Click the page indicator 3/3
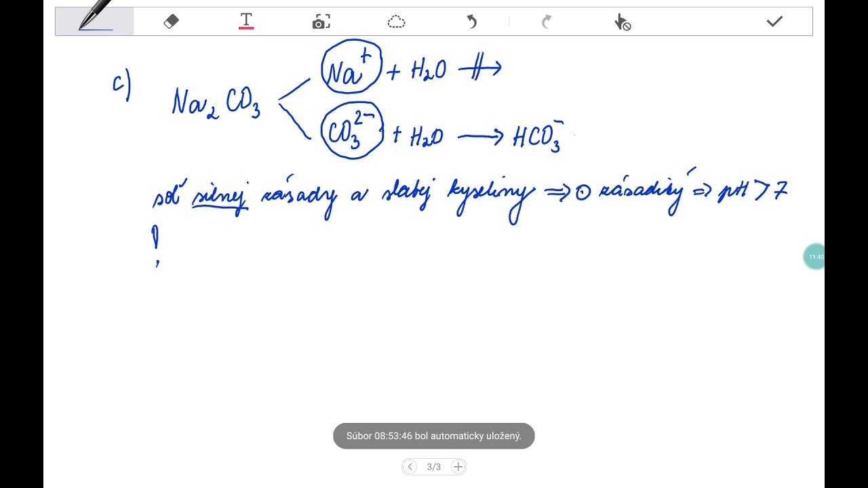Screen dimensions: 868x488 (434, 466)
